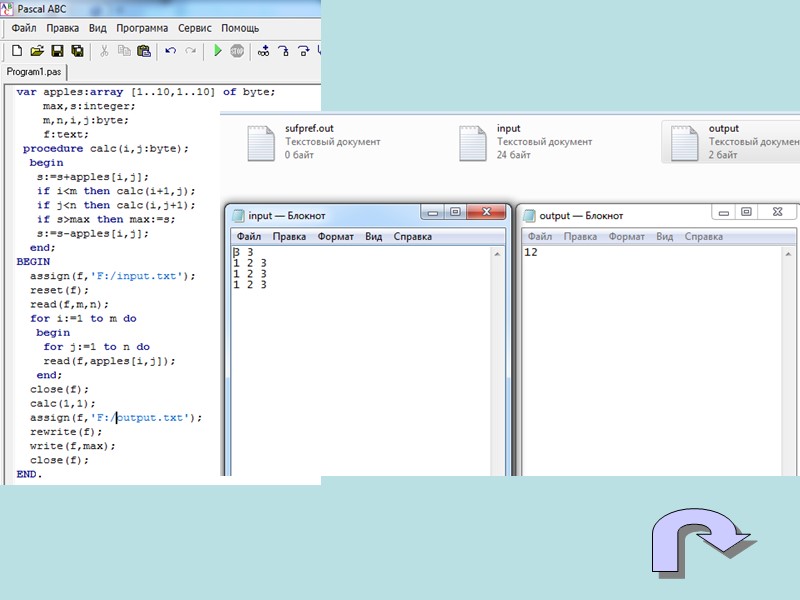This screenshot has width=800, height=600.
Task: Click the text area of input Notepad
Action: point(361,361)
